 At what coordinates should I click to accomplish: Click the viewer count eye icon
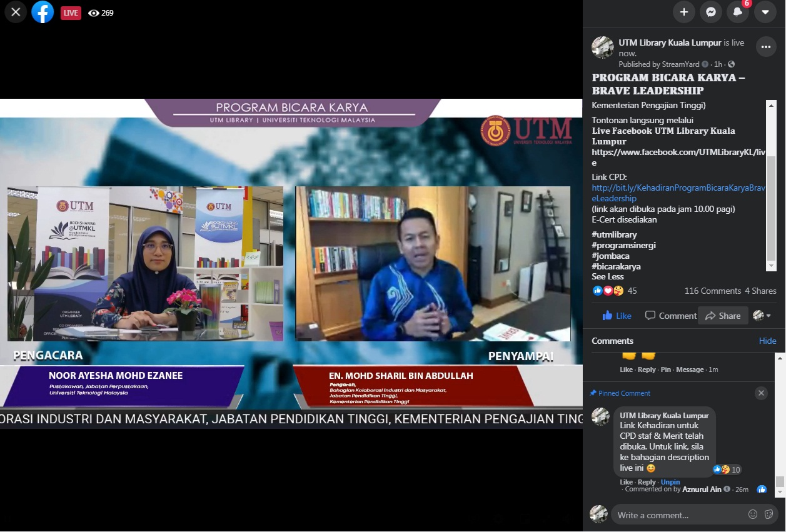pyautogui.click(x=94, y=13)
